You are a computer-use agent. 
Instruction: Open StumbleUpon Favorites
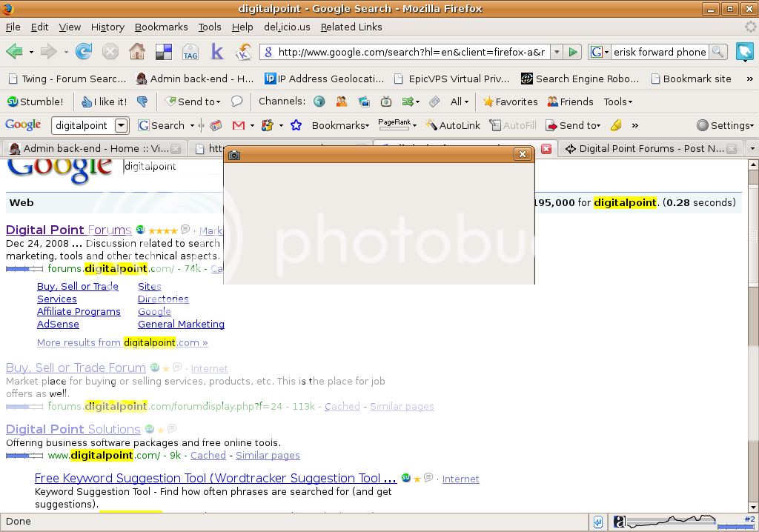pyautogui.click(x=510, y=102)
